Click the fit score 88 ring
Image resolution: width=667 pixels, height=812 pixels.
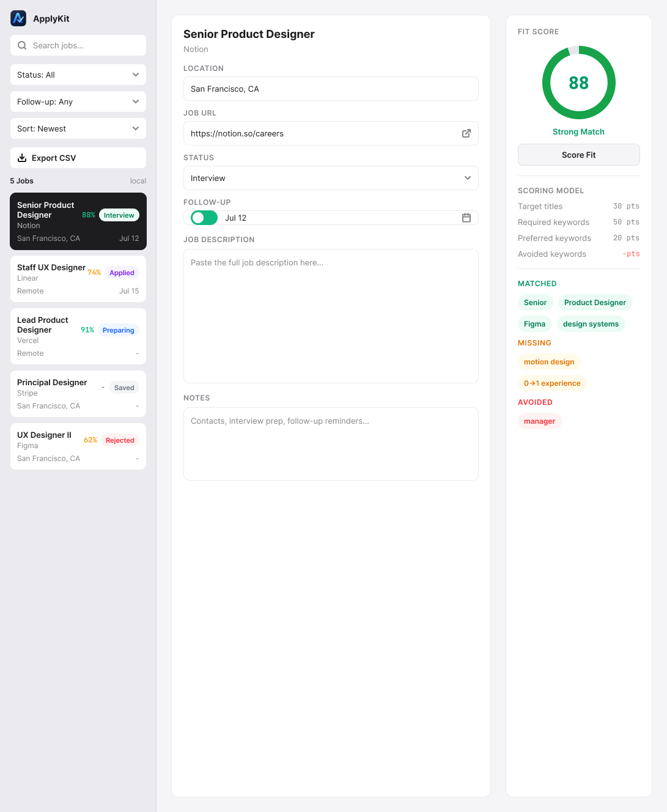579,83
